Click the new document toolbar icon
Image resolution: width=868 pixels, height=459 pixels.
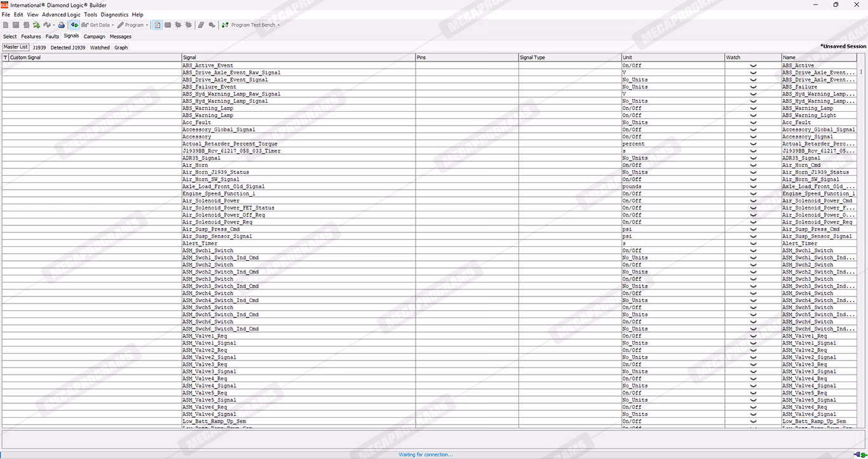pos(6,25)
